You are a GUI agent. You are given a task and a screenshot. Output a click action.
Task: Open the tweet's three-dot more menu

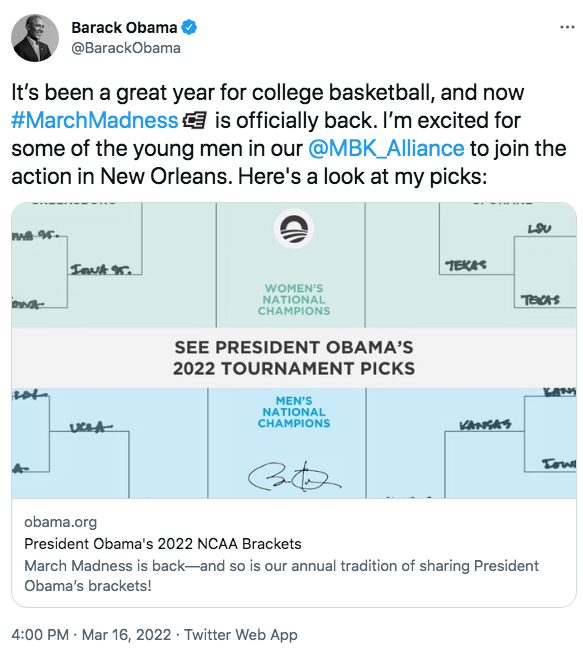(x=567, y=27)
